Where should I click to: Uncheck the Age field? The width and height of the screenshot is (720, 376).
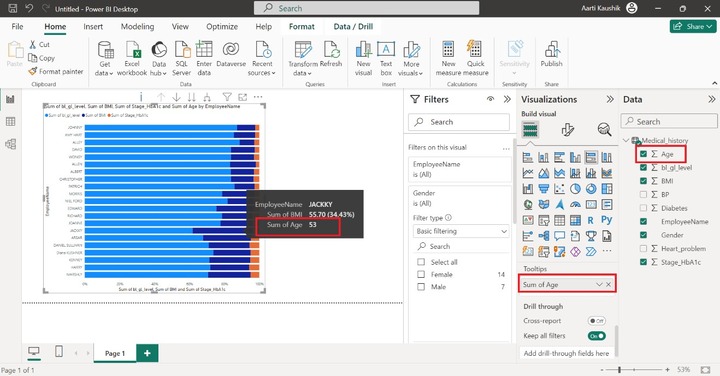(643, 154)
